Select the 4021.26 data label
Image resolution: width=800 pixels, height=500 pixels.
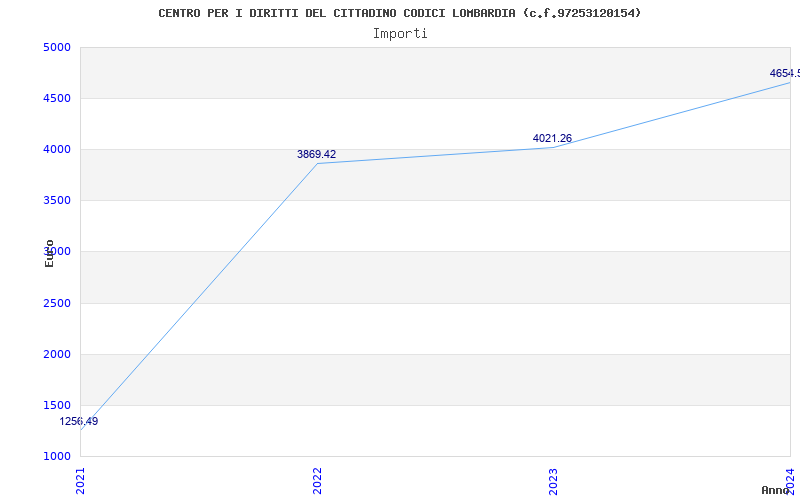pos(552,138)
